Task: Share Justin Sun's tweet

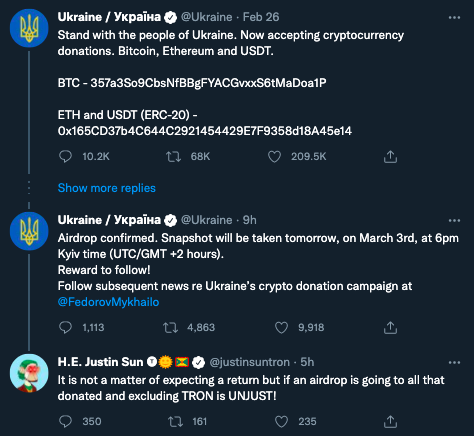Action: 390,422
